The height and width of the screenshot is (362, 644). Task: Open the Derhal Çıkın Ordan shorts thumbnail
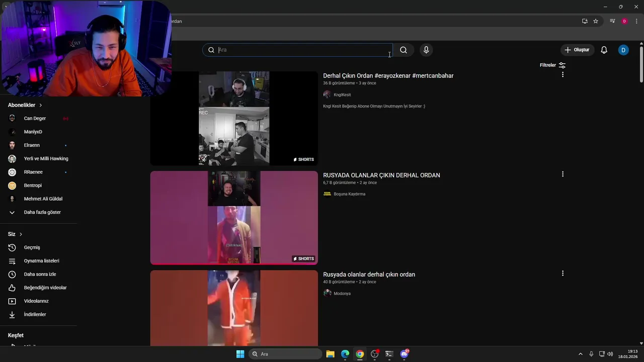tap(234, 118)
